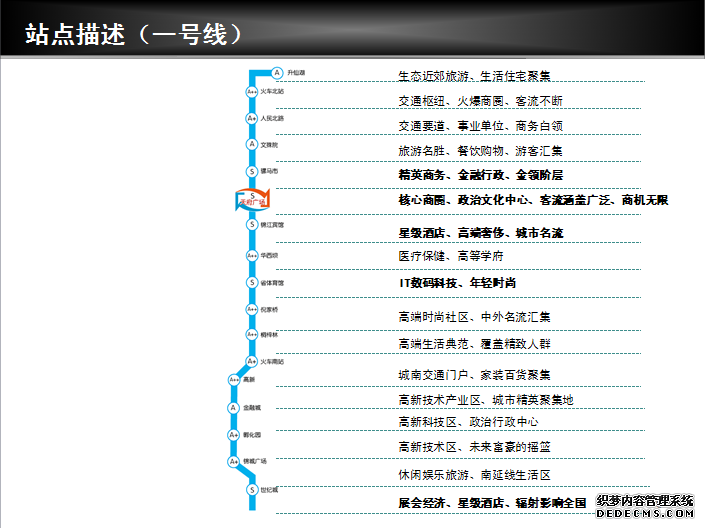Click the 生态近郊旅游、生活住宅聚集 description
The height and width of the screenshot is (528, 705).
point(474,76)
